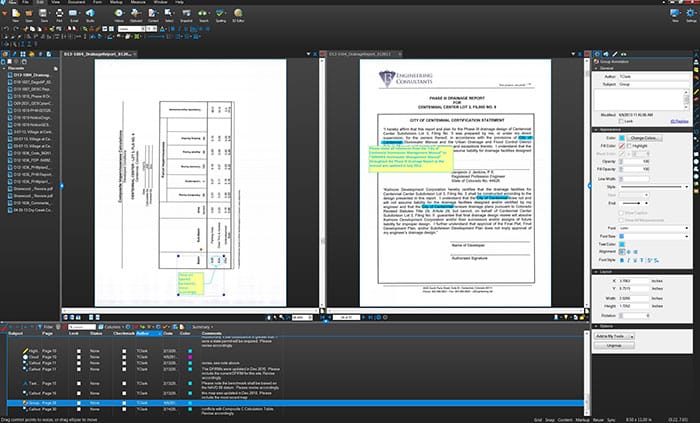Toggle lock checkbox for Cloud row
The width and height of the screenshot is (700, 423).
pos(79,357)
